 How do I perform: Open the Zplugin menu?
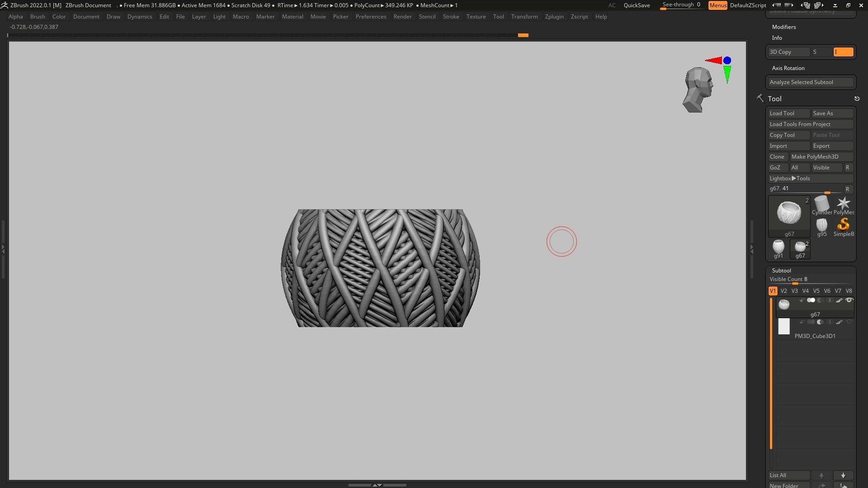pos(554,17)
